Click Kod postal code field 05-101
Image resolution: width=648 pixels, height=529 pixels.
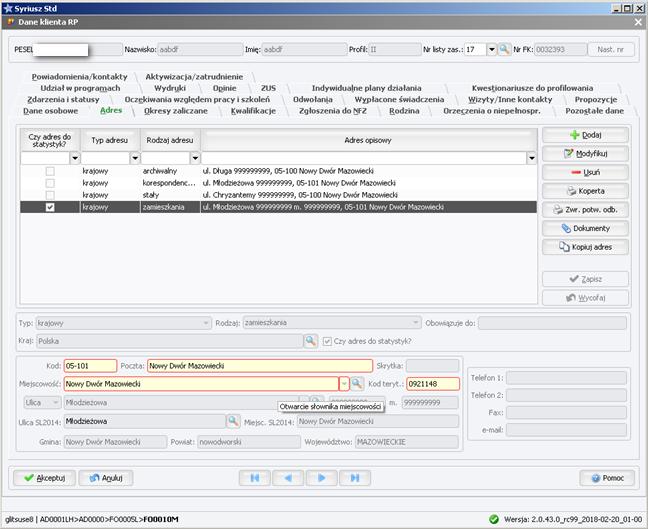[x=91, y=366]
